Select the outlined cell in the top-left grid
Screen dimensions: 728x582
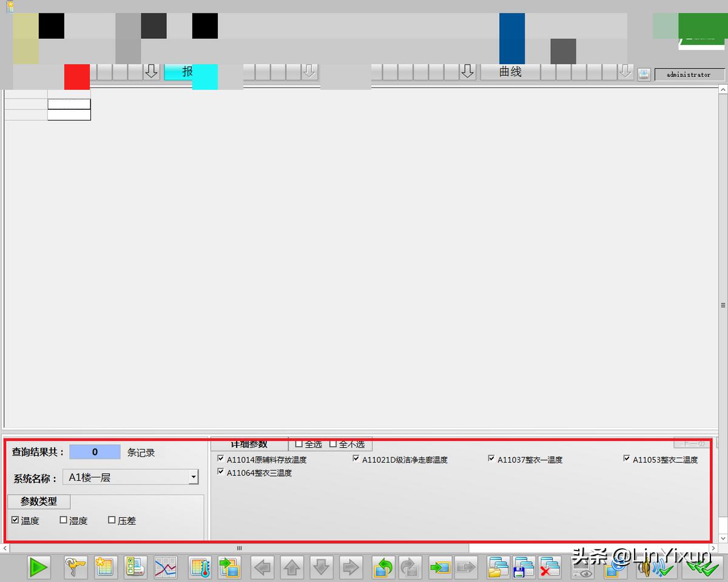[x=69, y=104]
